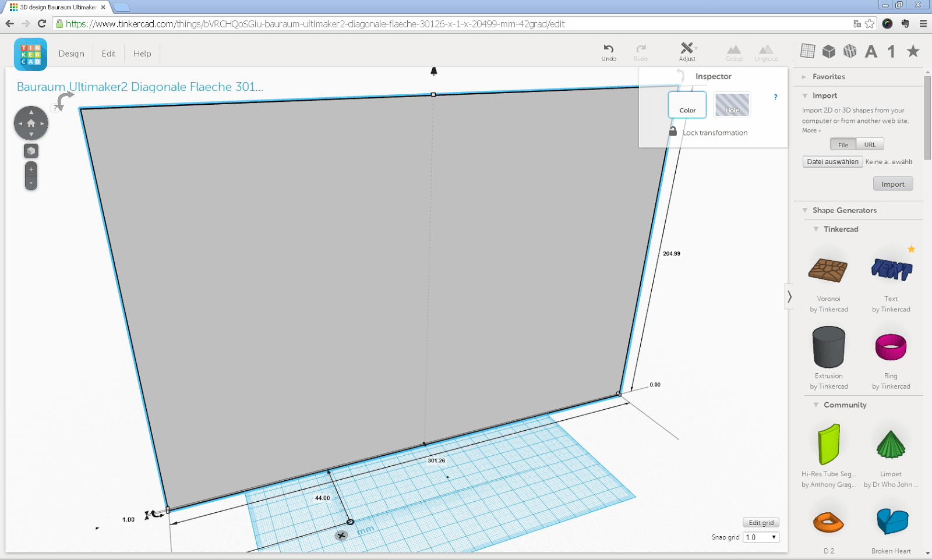The width and height of the screenshot is (932, 560).
Task: Collapse the Tinkercad shape generators section
Action: point(816,229)
